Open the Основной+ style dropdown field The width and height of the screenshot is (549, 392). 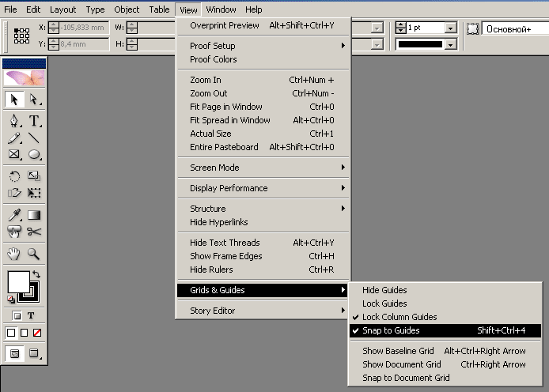click(x=516, y=29)
